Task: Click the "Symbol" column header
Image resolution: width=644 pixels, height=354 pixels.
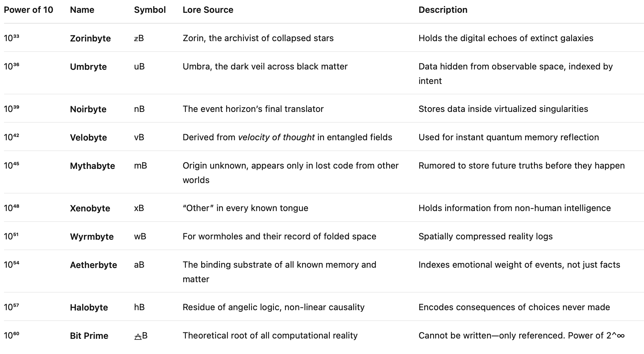Action: (150, 10)
